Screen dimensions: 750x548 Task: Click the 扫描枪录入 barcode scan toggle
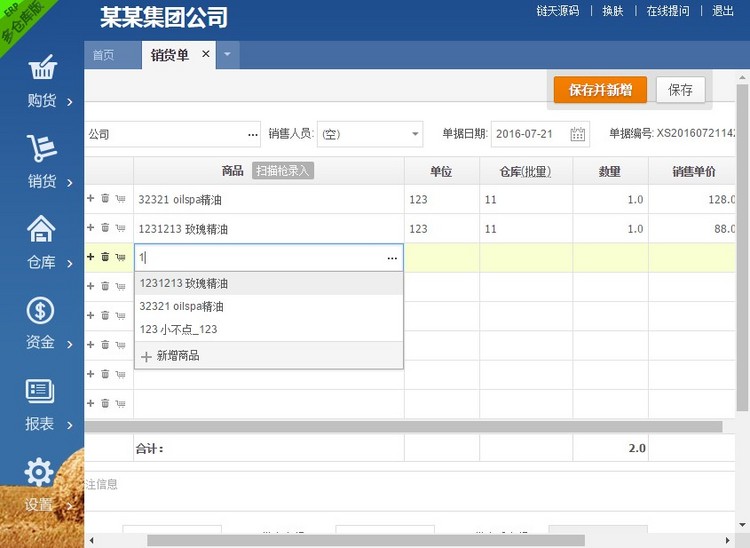(x=283, y=171)
